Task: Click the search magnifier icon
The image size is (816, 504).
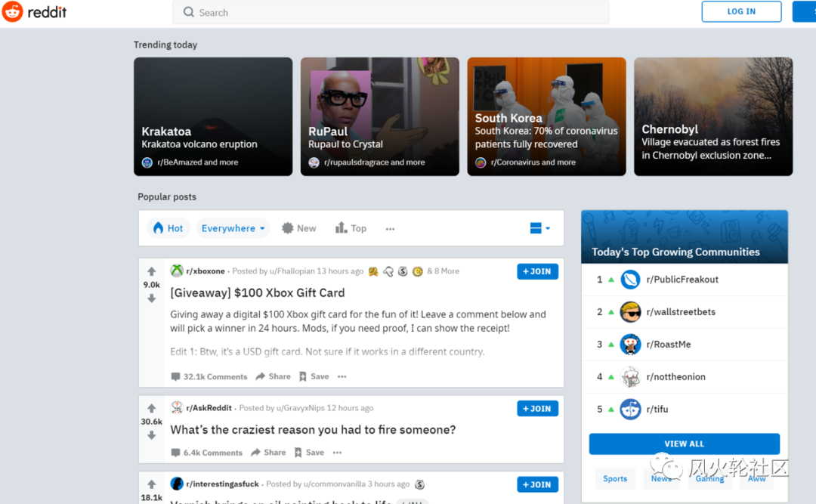Action: click(188, 12)
